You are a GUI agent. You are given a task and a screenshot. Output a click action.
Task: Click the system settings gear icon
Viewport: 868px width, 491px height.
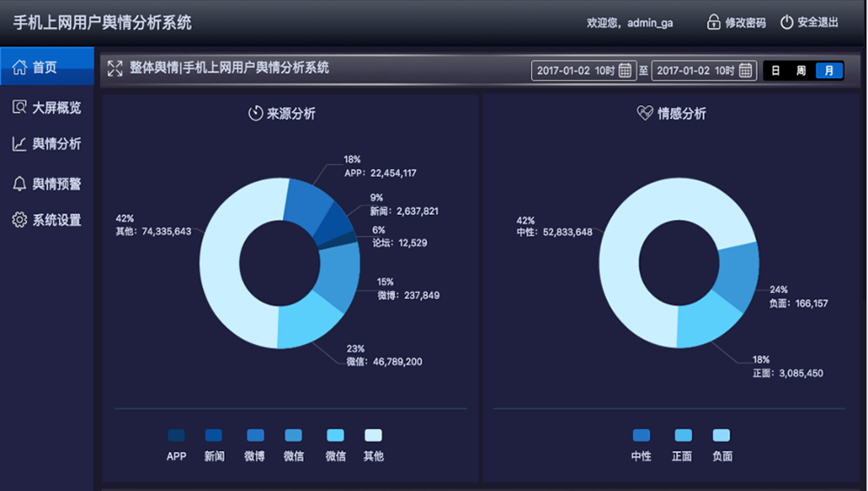pos(20,220)
